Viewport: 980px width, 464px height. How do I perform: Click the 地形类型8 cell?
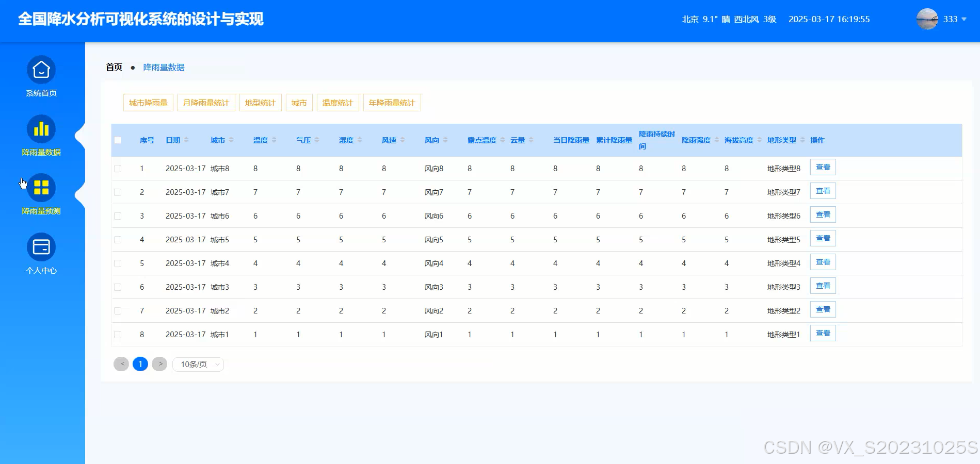click(x=783, y=169)
